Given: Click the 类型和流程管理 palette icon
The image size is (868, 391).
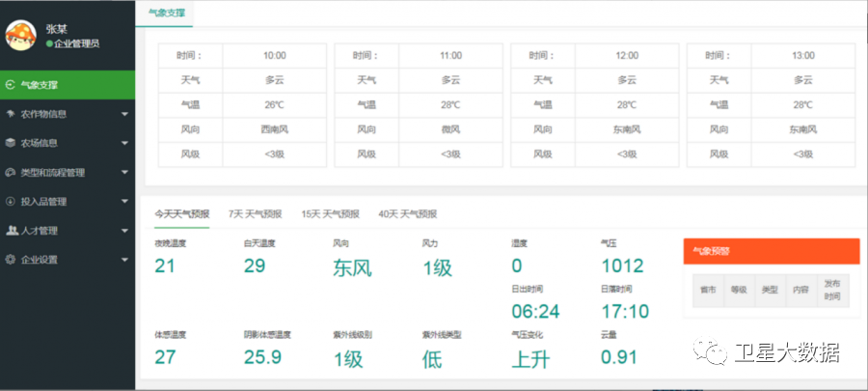Looking at the screenshot, I should tap(10, 173).
